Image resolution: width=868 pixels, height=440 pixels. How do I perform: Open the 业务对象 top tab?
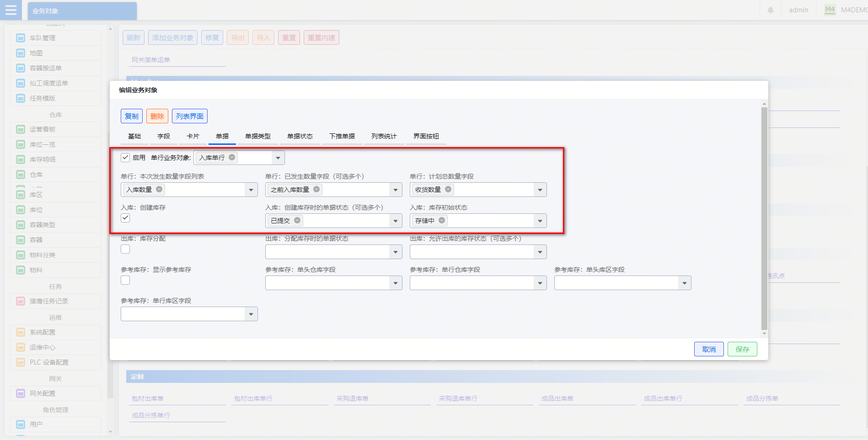tap(82, 11)
